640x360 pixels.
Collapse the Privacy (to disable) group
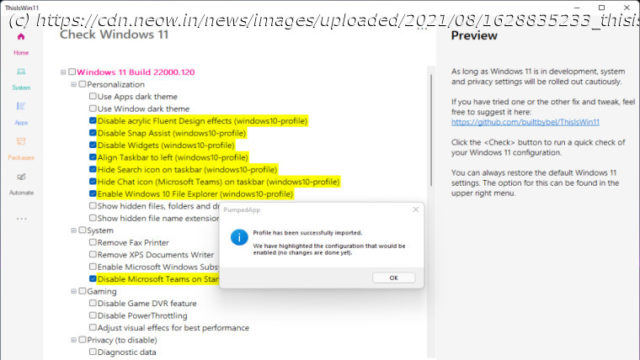(x=73, y=340)
